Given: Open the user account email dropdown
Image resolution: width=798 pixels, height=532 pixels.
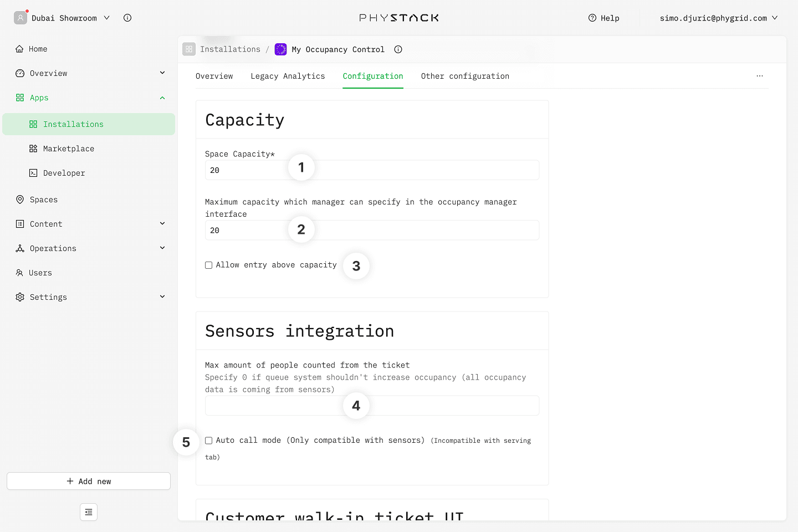Looking at the screenshot, I should (x=775, y=18).
